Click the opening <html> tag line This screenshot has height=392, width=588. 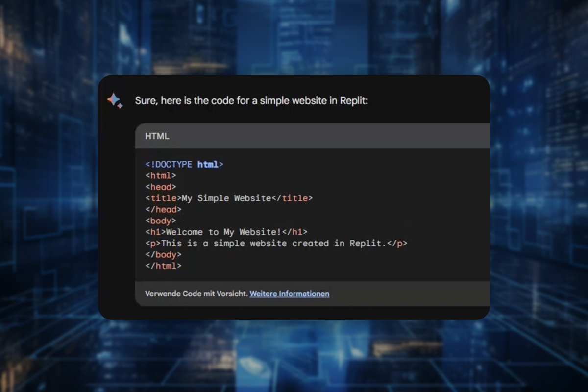click(161, 175)
